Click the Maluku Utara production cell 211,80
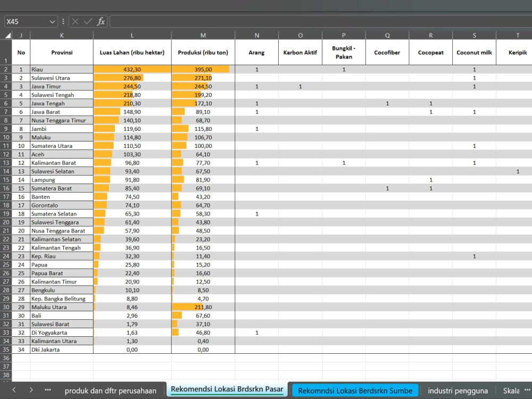 [203, 307]
